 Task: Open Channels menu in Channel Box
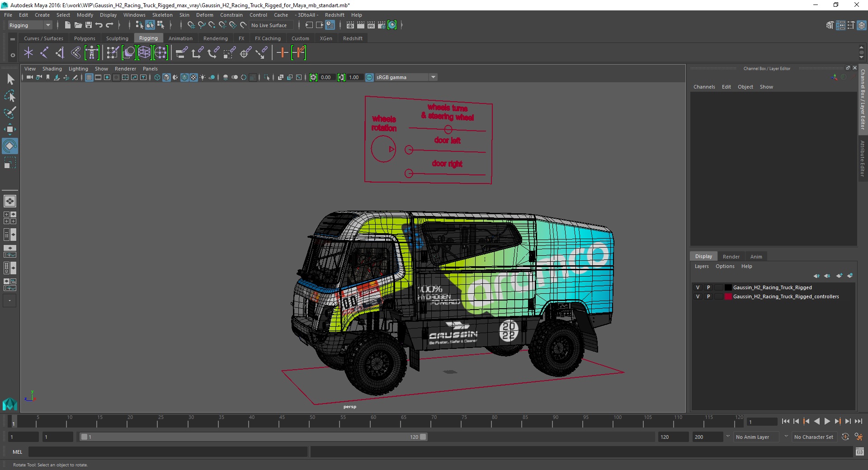(704, 87)
